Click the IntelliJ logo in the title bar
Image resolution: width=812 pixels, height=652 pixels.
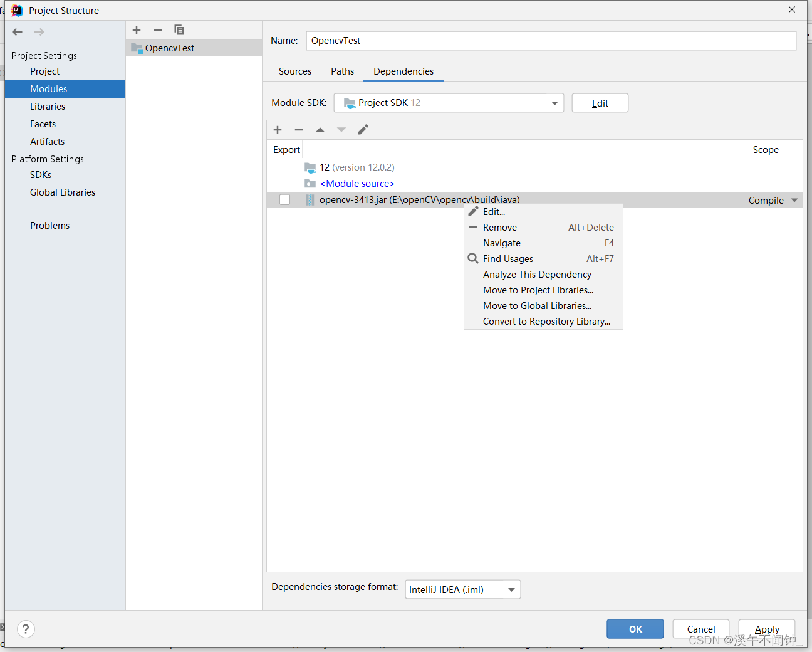point(17,10)
